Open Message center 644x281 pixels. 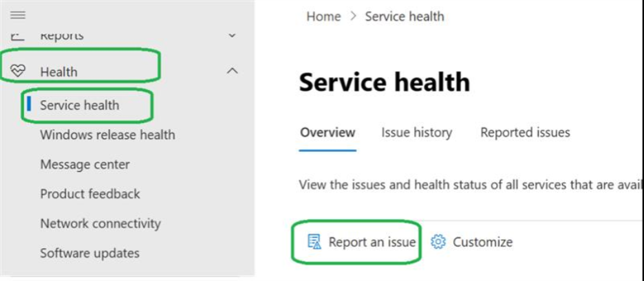click(x=85, y=164)
